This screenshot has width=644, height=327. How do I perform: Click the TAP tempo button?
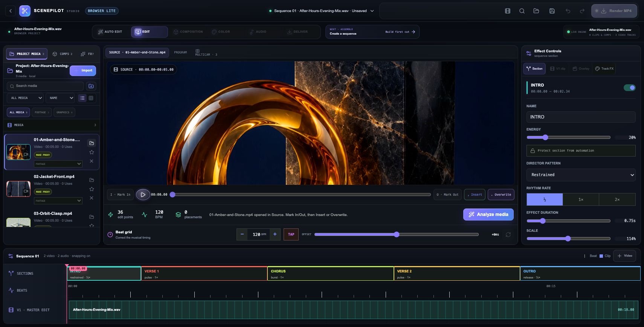(291, 234)
